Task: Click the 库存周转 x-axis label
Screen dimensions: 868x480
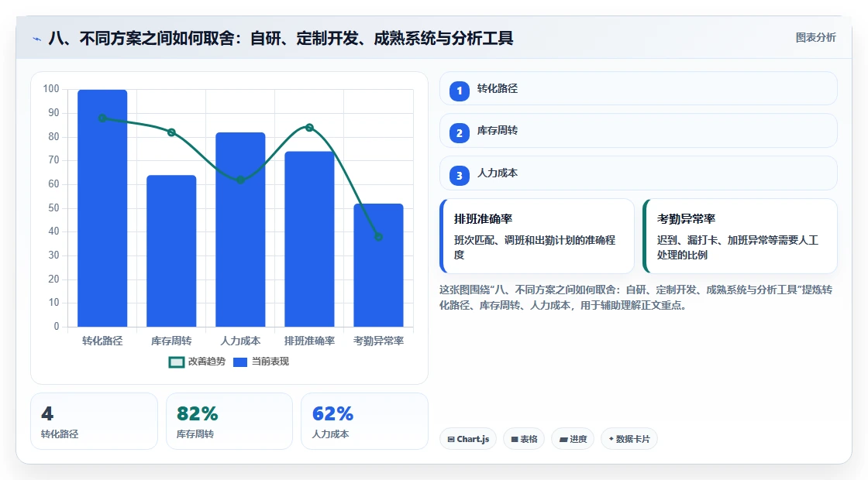Action: 171,341
